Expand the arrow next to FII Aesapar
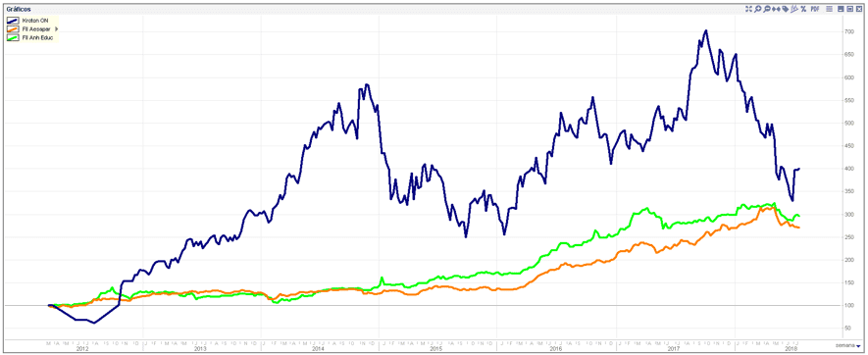 (57, 28)
